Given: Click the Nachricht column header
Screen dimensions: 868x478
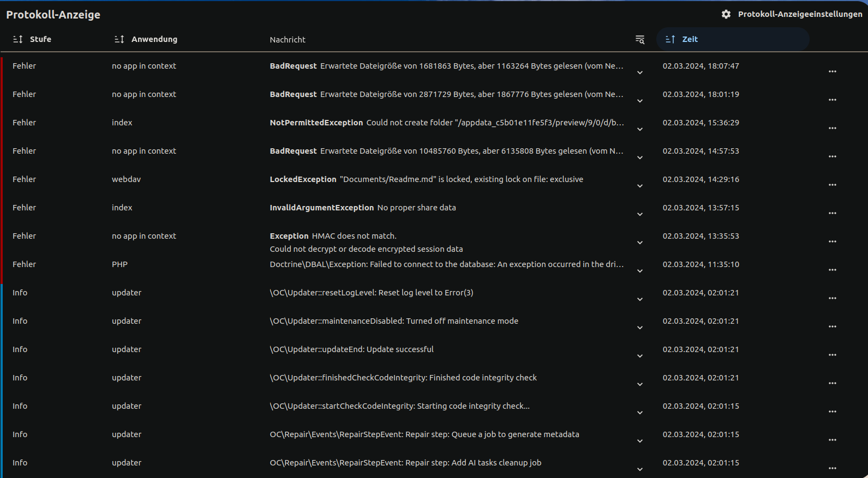Looking at the screenshot, I should tap(288, 40).
